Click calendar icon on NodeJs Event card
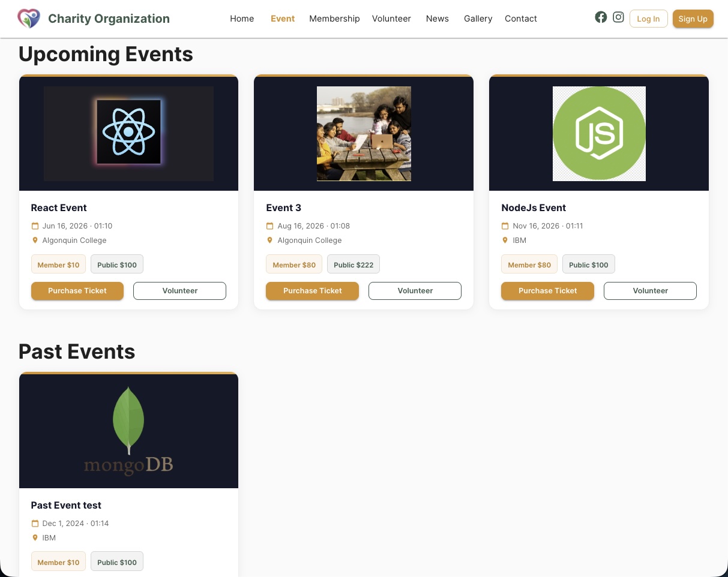Screen dimensions: 728x577 coord(505,226)
